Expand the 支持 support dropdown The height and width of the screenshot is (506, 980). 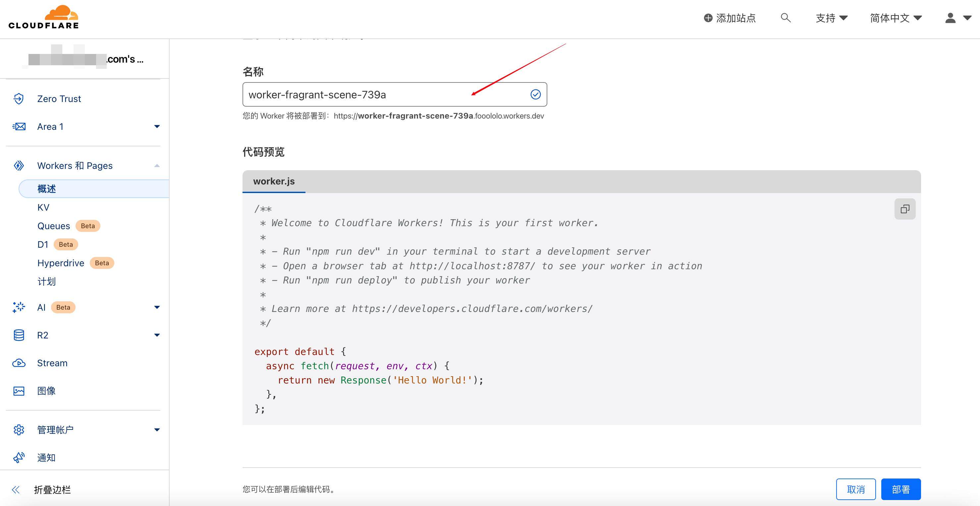pyautogui.click(x=832, y=18)
